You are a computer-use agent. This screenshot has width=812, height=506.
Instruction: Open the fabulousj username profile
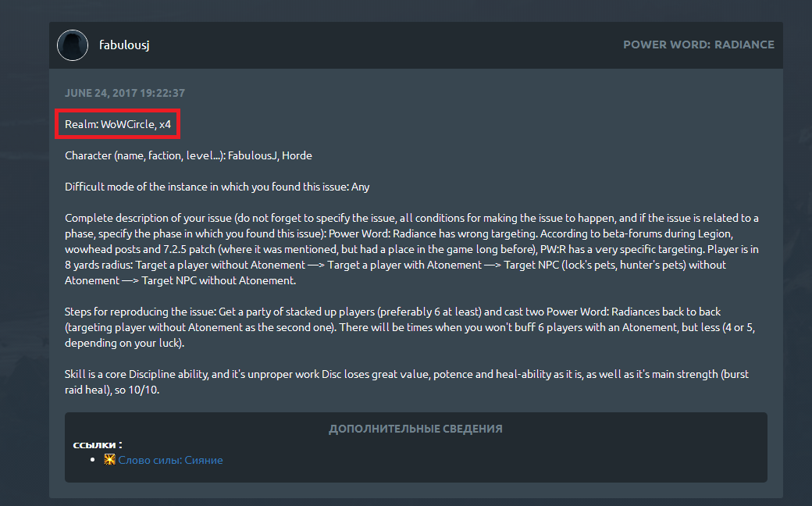point(124,45)
